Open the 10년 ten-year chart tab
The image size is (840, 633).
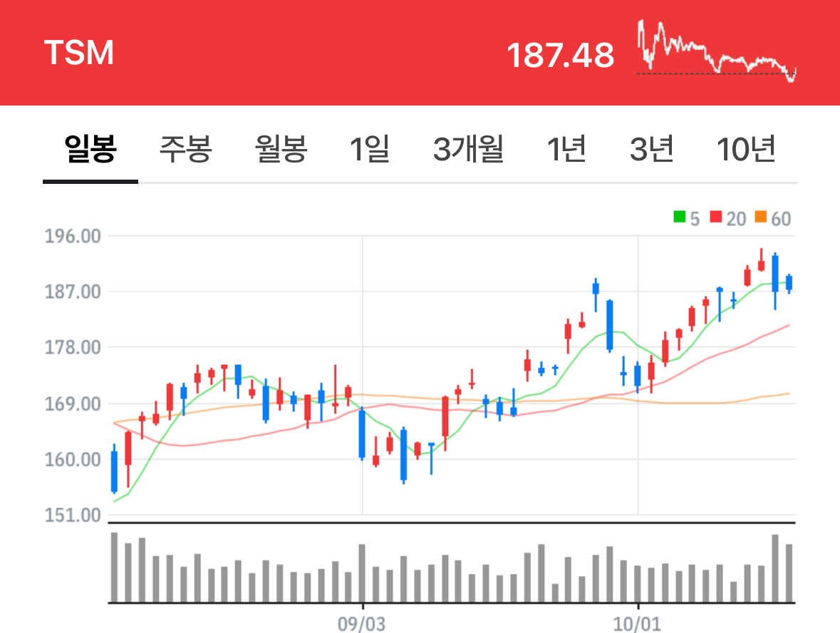point(746,149)
